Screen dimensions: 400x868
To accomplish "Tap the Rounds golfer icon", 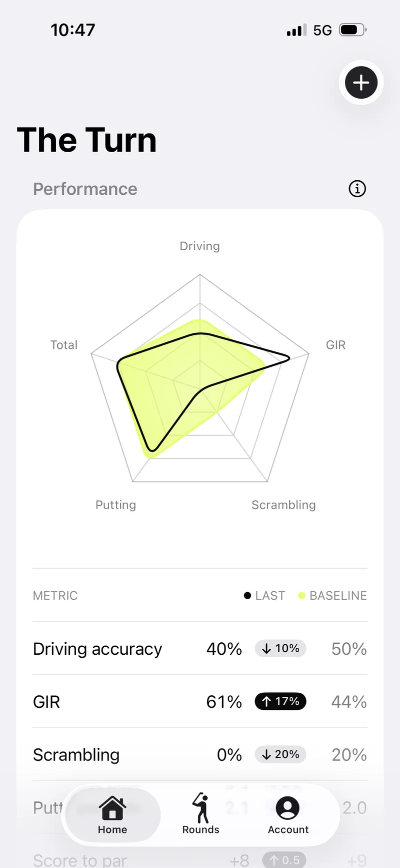I will coord(201,808).
